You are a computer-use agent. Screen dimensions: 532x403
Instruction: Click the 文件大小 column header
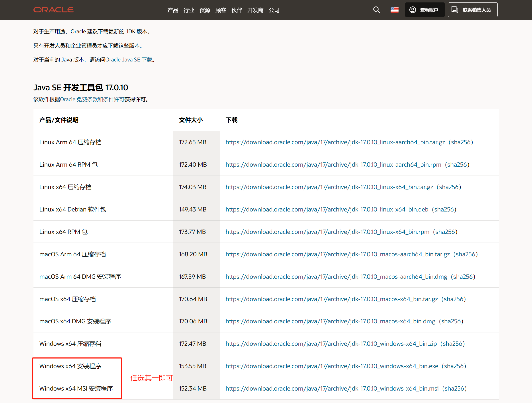pyautogui.click(x=191, y=120)
